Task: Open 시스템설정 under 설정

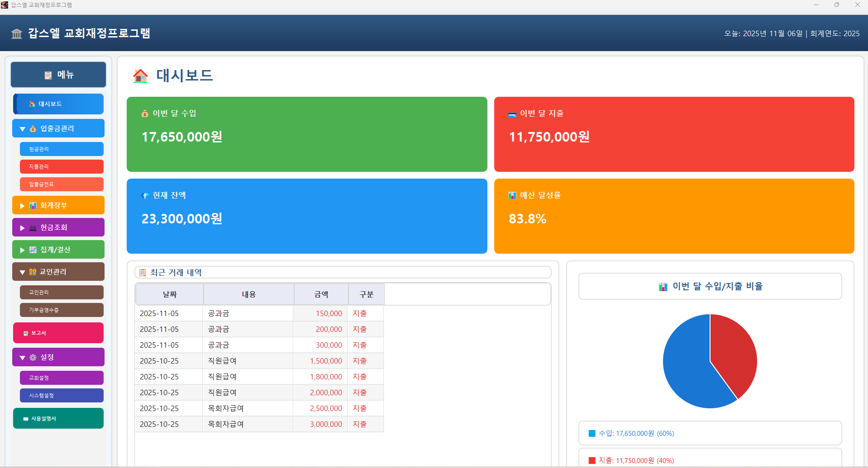Action: point(62,395)
